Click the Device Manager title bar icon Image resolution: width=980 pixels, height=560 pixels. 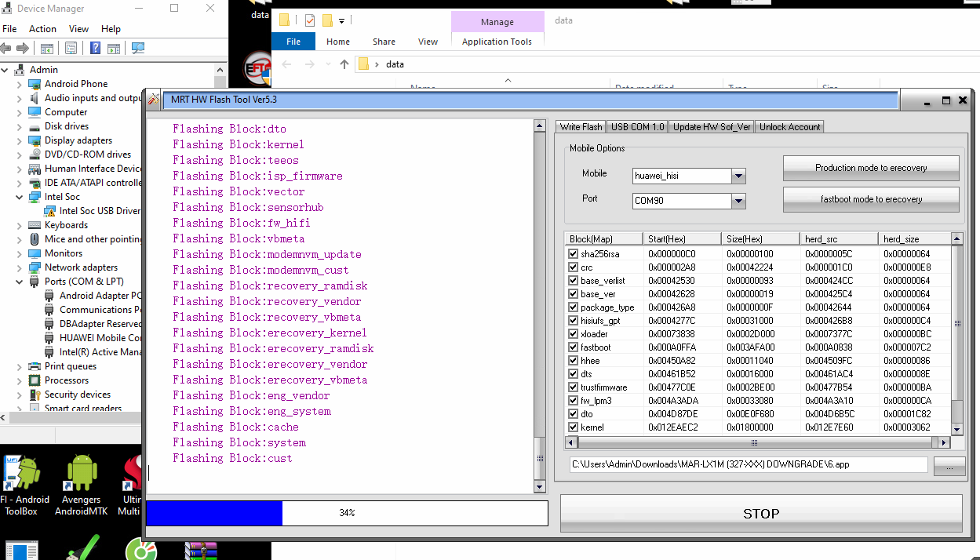click(8, 9)
